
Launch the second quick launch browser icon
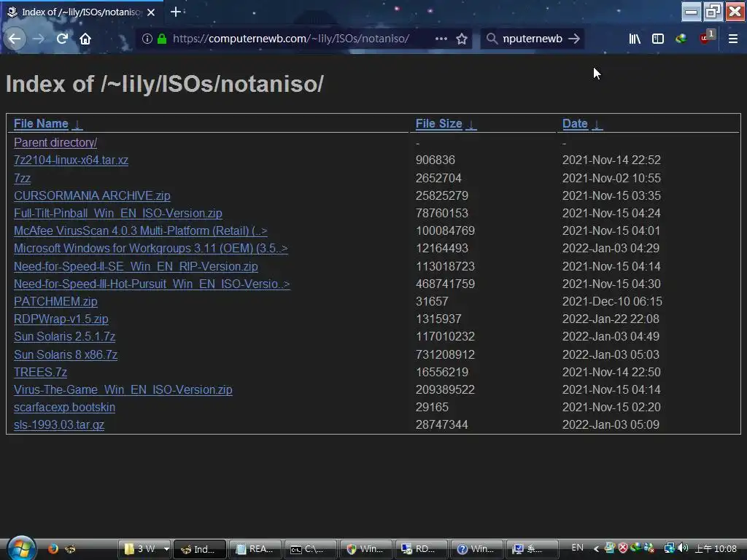pyautogui.click(x=70, y=548)
